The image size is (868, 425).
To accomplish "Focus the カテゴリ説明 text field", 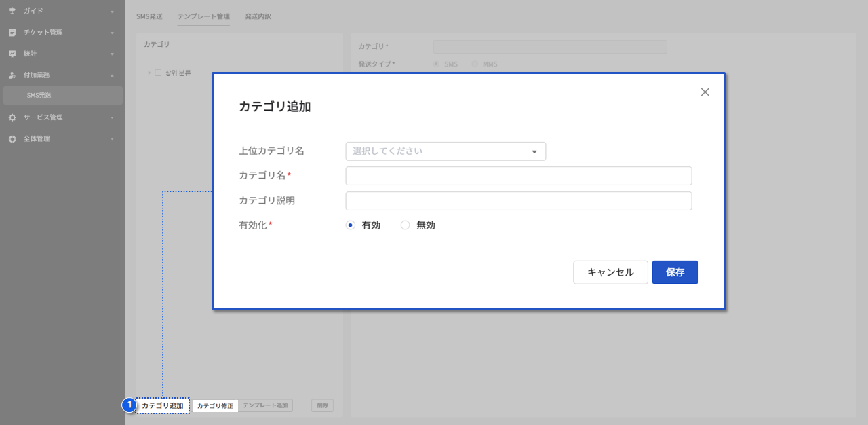I will pos(518,201).
